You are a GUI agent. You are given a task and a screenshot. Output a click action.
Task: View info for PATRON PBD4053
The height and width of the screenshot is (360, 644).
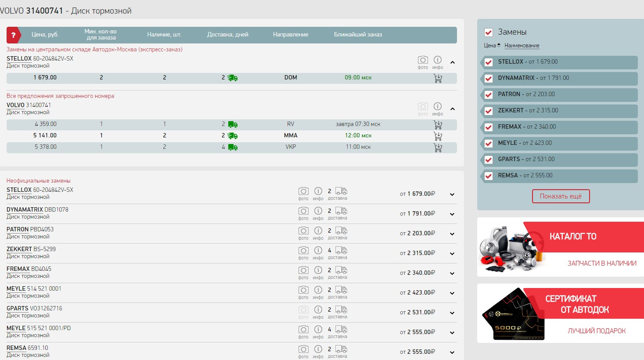[x=318, y=230]
